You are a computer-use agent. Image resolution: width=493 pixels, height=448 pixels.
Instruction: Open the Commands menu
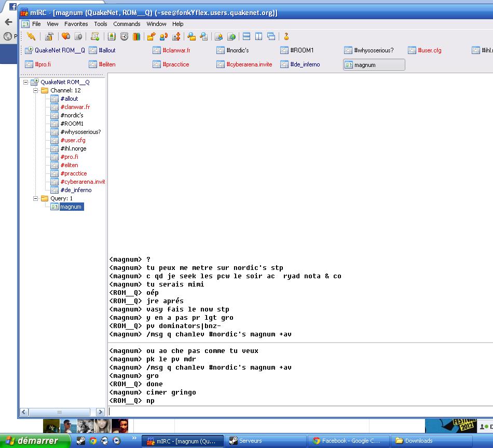click(x=127, y=24)
